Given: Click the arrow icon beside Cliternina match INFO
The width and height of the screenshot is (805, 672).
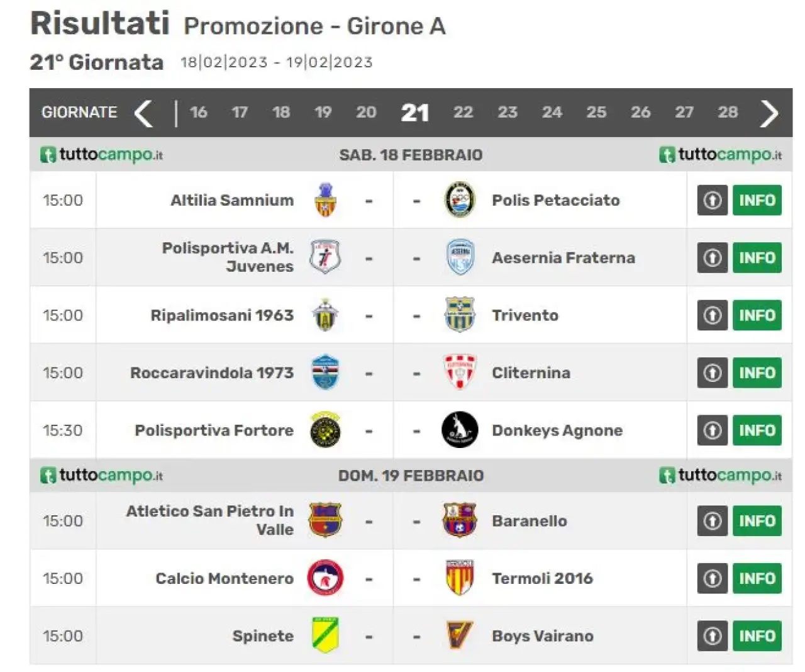Looking at the screenshot, I should [x=712, y=372].
